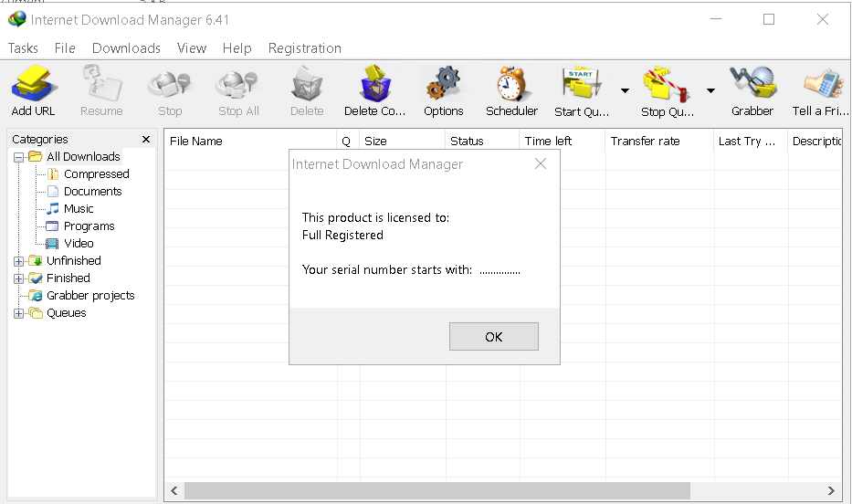The width and height of the screenshot is (852, 504).
Task: Sort by the Status column header
Action: pyautogui.click(x=482, y=142)
